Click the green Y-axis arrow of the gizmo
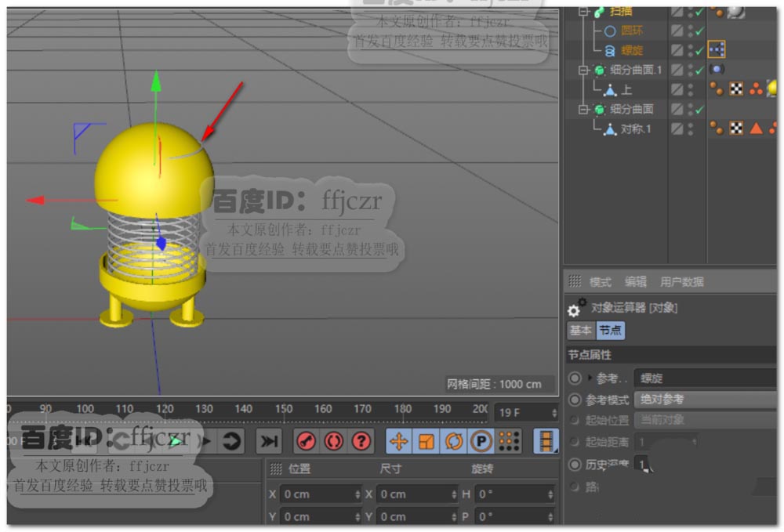784x532 pixels. (x=156, y=81)
